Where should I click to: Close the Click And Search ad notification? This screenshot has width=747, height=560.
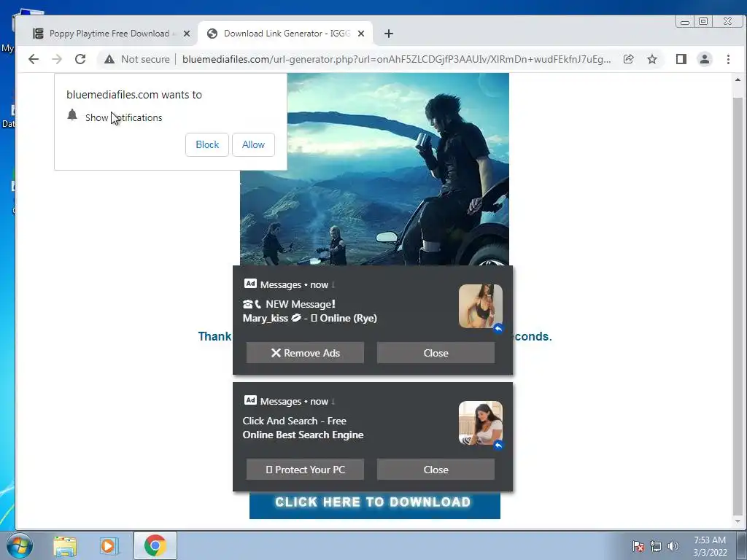click(x=436, y=470)
